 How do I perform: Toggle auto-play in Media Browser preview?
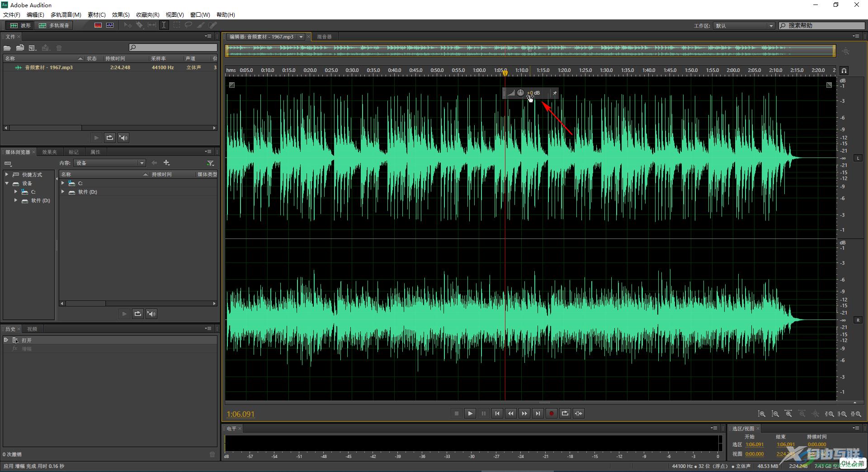pos(151,314)
